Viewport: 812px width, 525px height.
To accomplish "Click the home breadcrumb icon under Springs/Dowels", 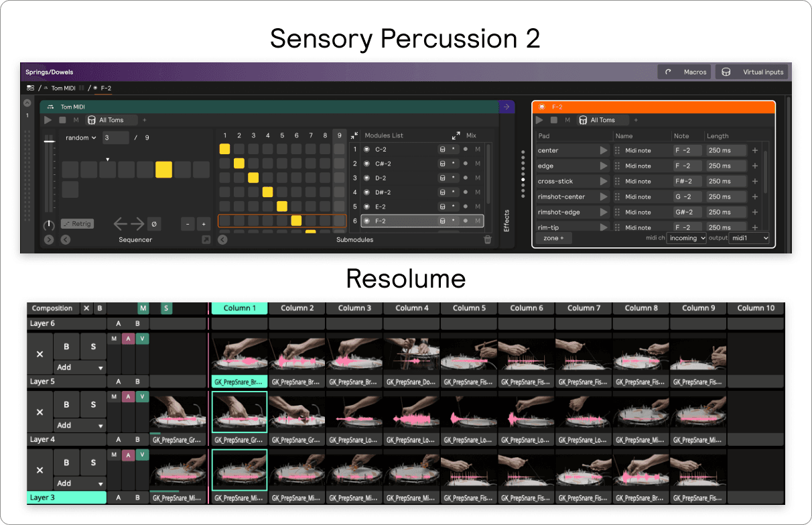I will tap(30, 88).
